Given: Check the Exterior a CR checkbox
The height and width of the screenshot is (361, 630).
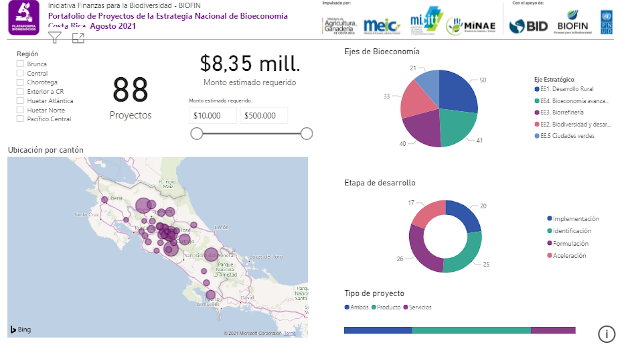Looking at the screenshot, I should point(20,91).
